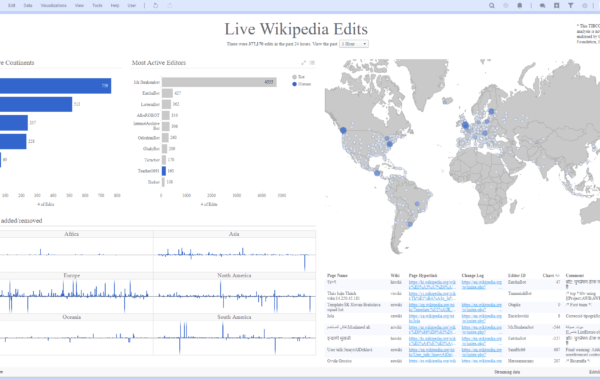This screenshot has height=380, width=600.
Task: Open the first Change Log link
Action: tap(481, 284)
